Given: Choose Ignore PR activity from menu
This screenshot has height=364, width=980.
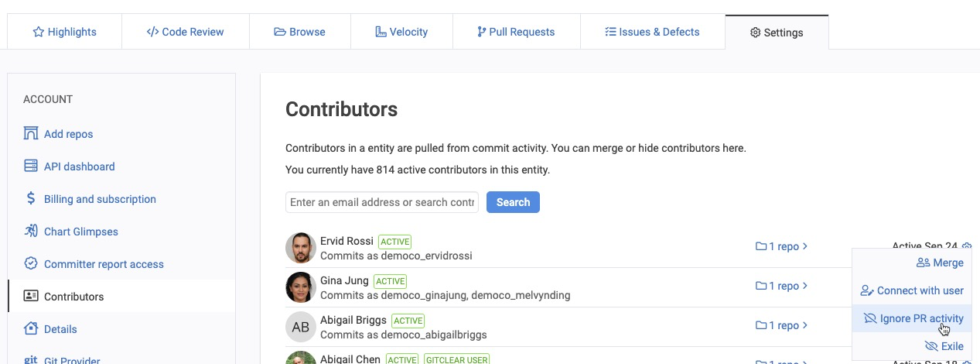Looking at the screenshot, I should (x=913, y=318).
